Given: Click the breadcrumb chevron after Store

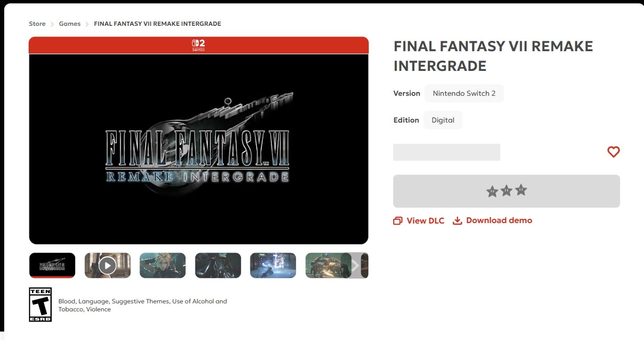Looking at the screenshot, I should coord(52,24).
